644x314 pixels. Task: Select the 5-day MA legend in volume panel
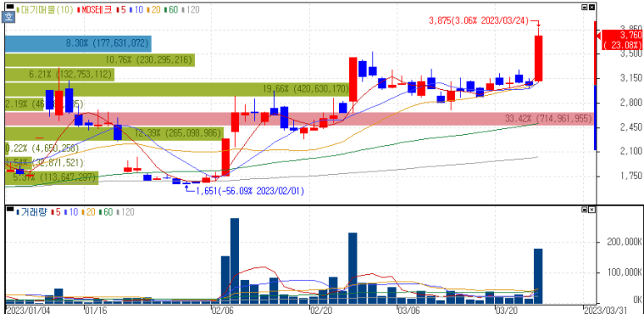tap(57, 212)
